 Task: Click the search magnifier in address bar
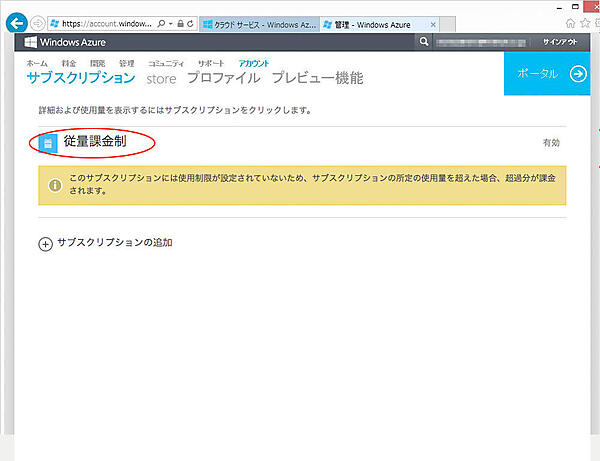click(x=161, y=24)
